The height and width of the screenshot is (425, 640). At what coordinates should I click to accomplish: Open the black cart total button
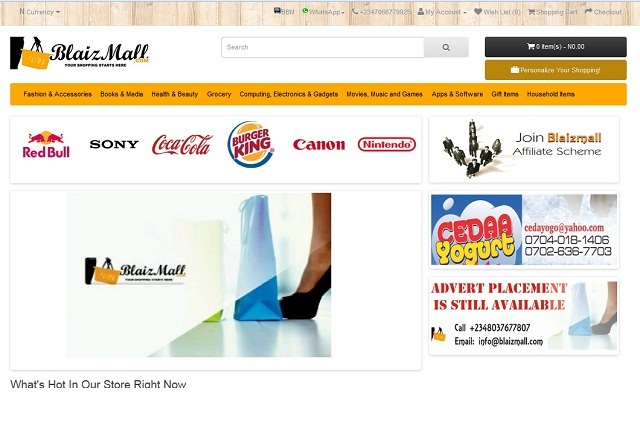click(556, 47)
